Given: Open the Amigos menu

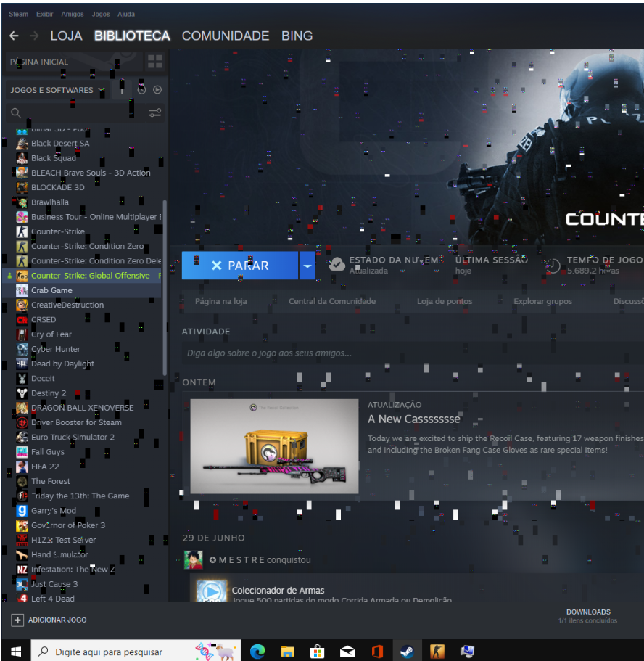Looking at the screenshot, I should (73, 14).
